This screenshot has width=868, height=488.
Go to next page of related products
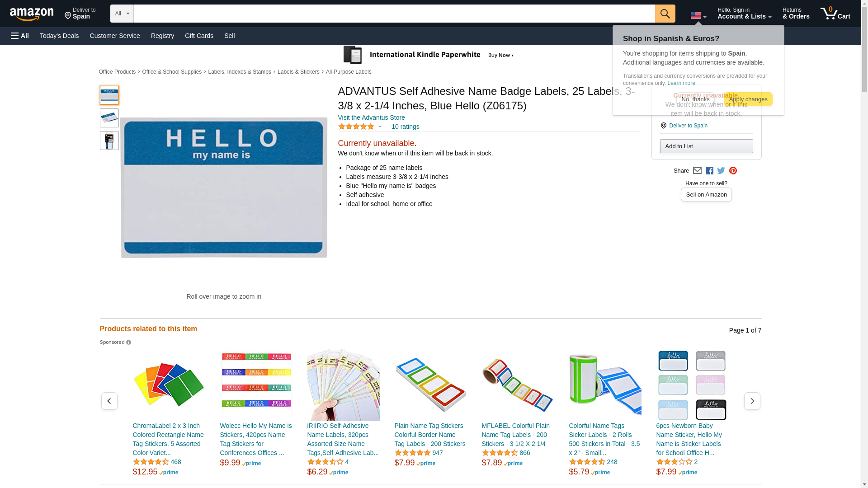[752, 401]
